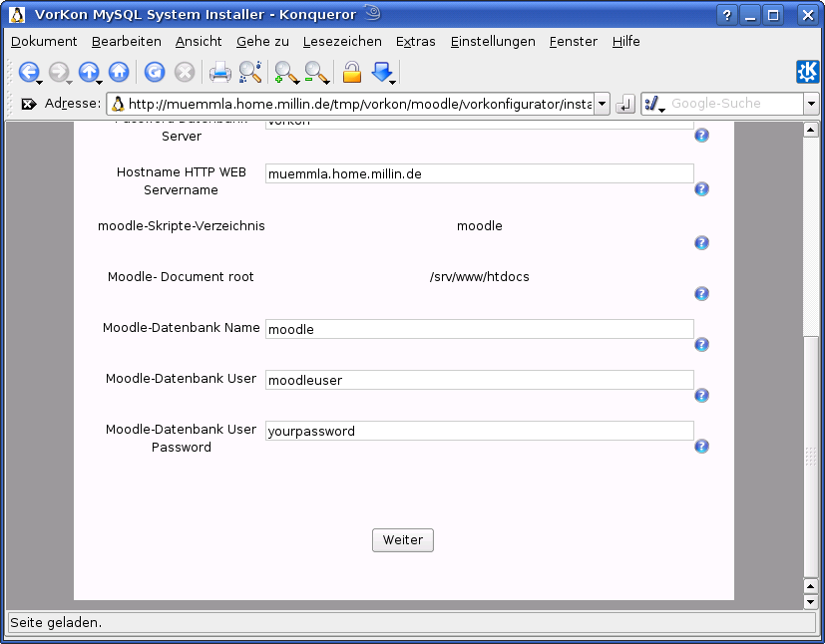Clear the address bar with the black arrow icon
This screenshot has height=644, width=825.
click(x=28, y=104)
